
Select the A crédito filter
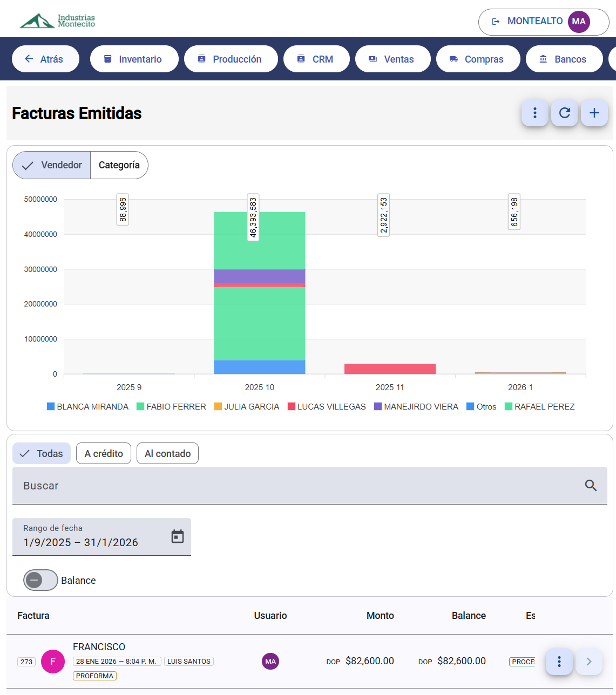tap(103, 453)
